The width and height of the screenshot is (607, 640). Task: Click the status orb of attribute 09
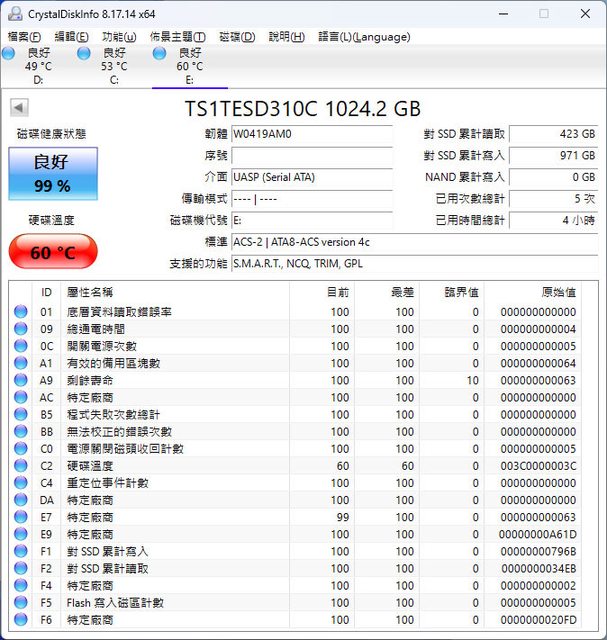21,329
